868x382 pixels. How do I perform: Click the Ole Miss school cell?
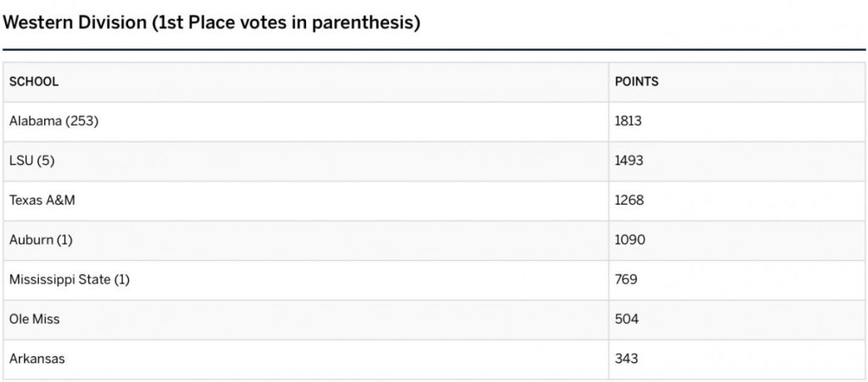[x=305, y=319]
